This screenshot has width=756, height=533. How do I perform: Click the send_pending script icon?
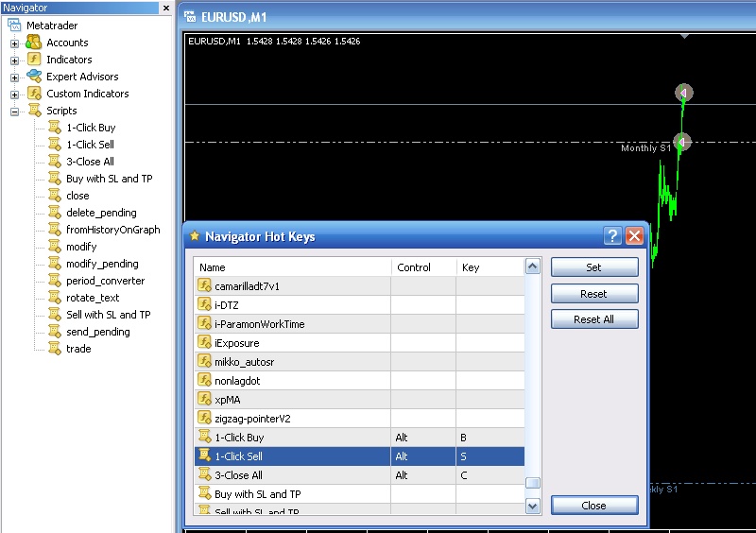(55, 332)
